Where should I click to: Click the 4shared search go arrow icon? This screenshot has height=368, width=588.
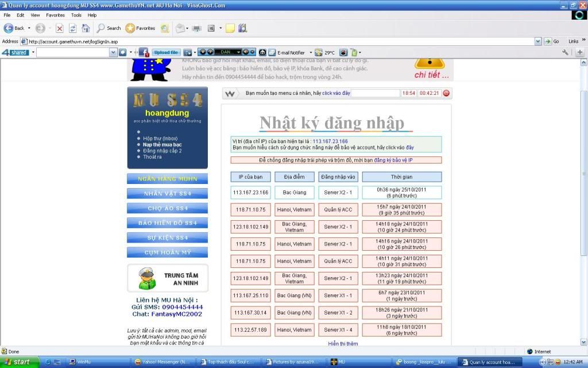123,52
